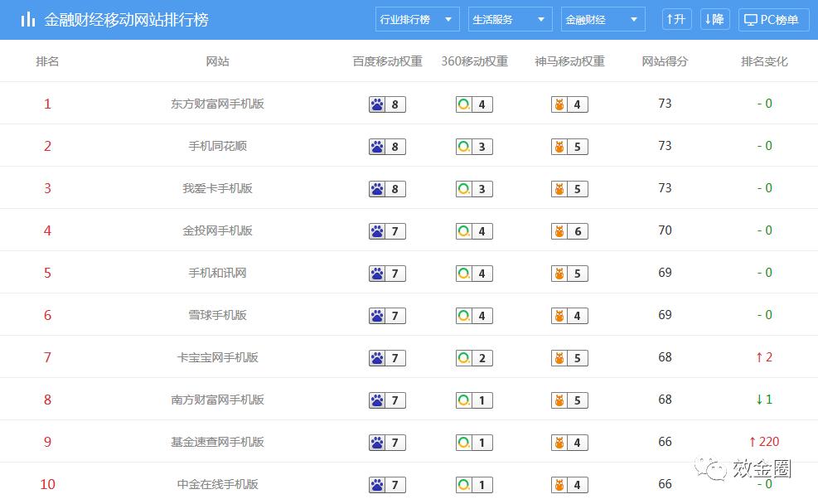The height and width of the screenshot is (504, 818).
Task: Click Shenma weight badge for 基金速查网手机版
Action: 569,443
